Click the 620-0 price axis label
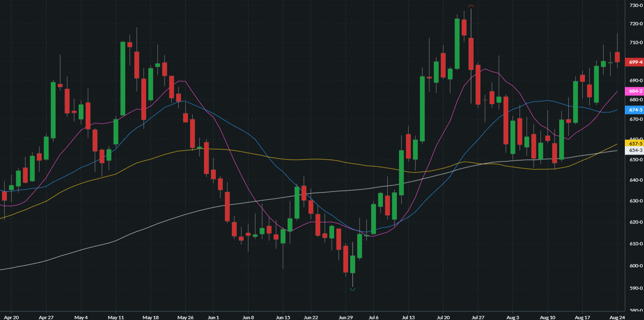This screenshot has width=644, height=320. pyautogui.click(x=636, y=222)
